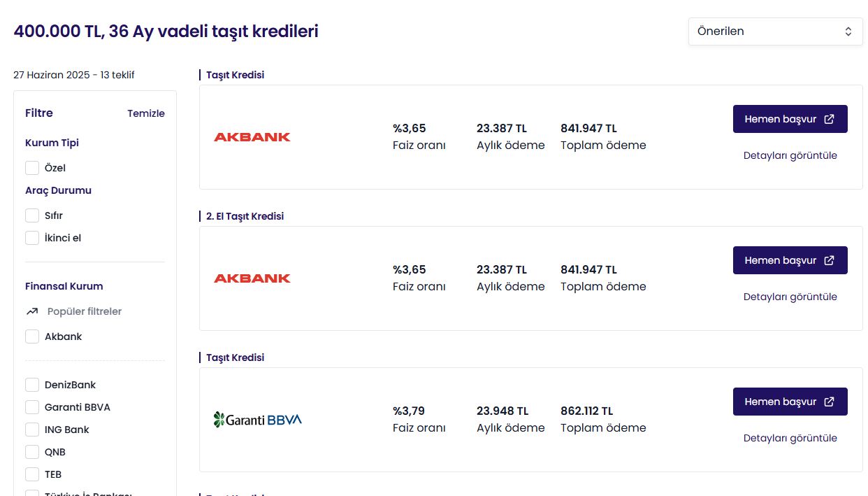This screenshot has height=496, width=868.
Task: Check the Sıfır vehicle condition filter
Action: point(32,215)
